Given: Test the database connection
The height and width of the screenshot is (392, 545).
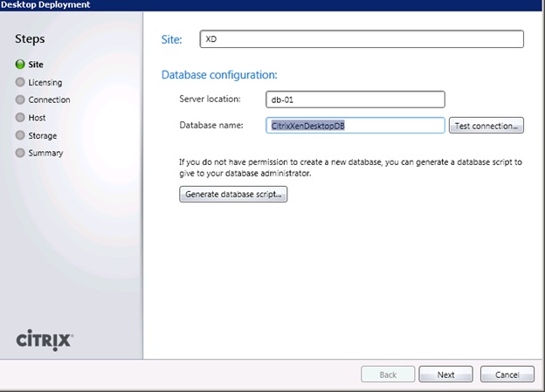Looking at the screenshot, I should pyautogui.click(x=486, y=126).
